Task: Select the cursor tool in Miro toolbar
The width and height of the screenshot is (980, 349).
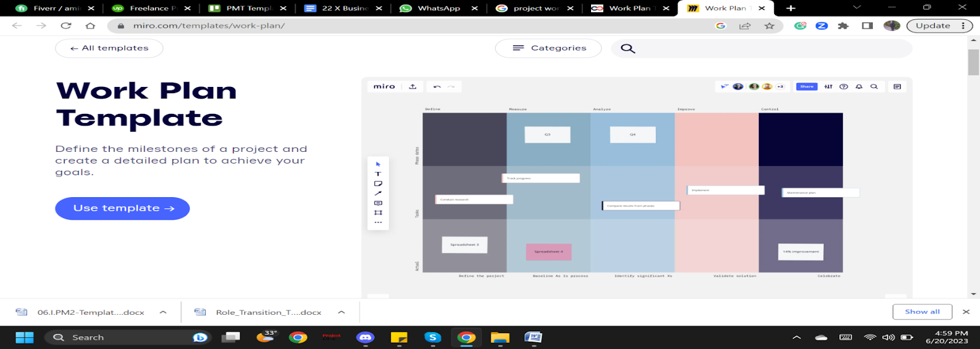Action: [378, 164]
